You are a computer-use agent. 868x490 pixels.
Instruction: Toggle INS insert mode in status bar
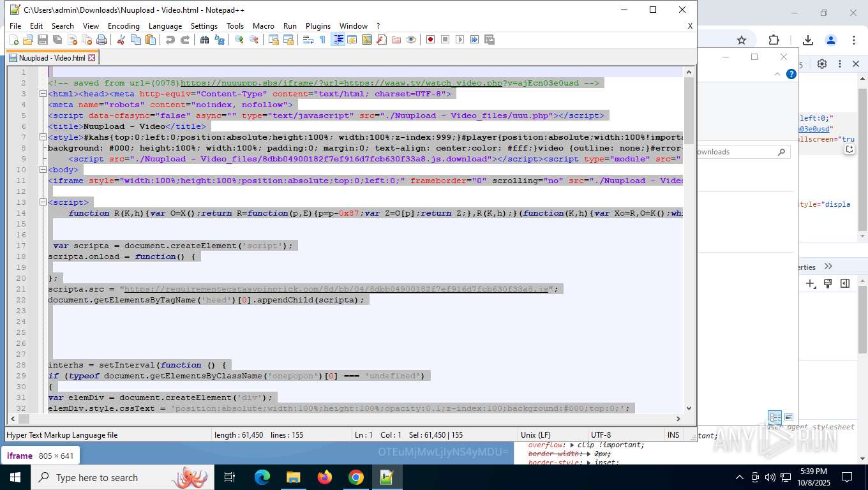673,435
